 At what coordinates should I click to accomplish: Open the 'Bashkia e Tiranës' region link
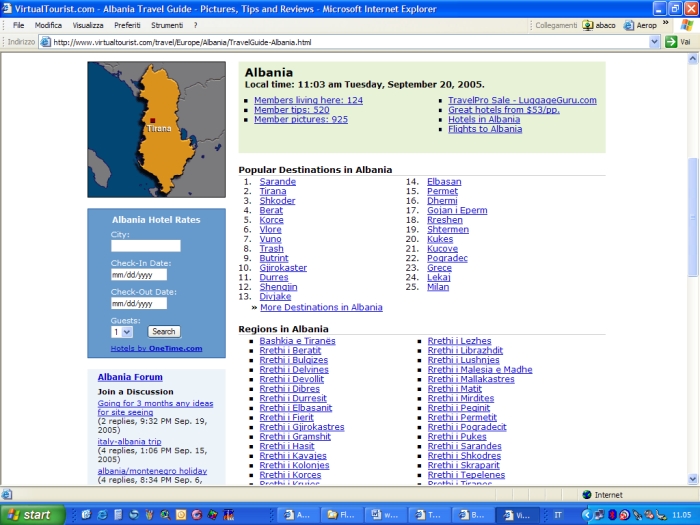(297, 341)
